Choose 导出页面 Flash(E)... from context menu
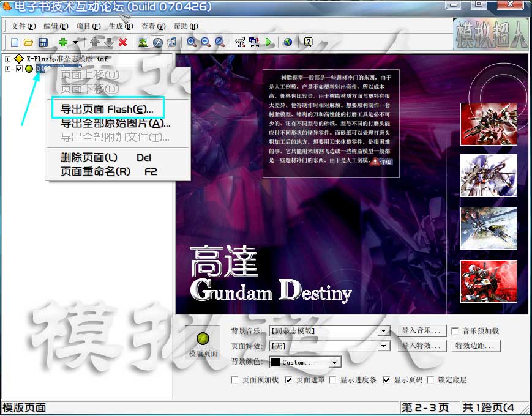Screen dimensions: 532x416 point(108,109)
